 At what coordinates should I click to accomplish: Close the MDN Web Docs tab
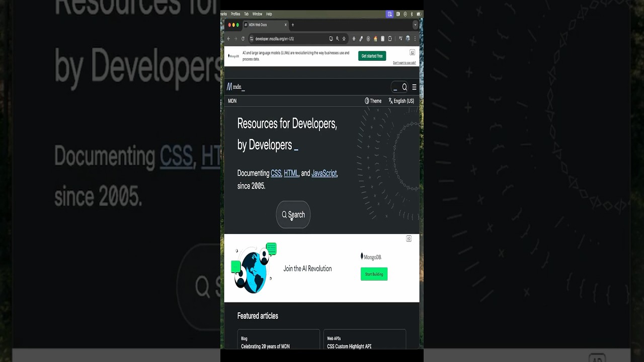[x=286, y=25]
